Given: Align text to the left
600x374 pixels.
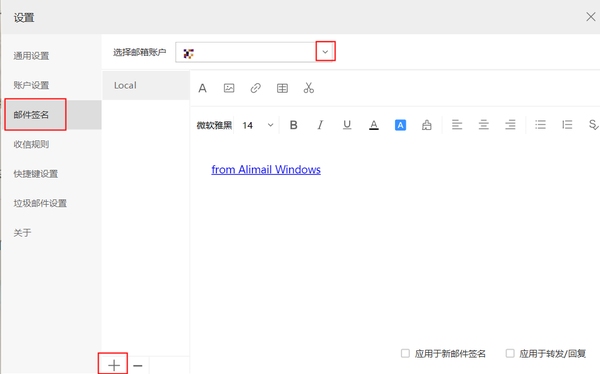Looking at the screenshot, I should pyautogui.click(x=457, y=125).
